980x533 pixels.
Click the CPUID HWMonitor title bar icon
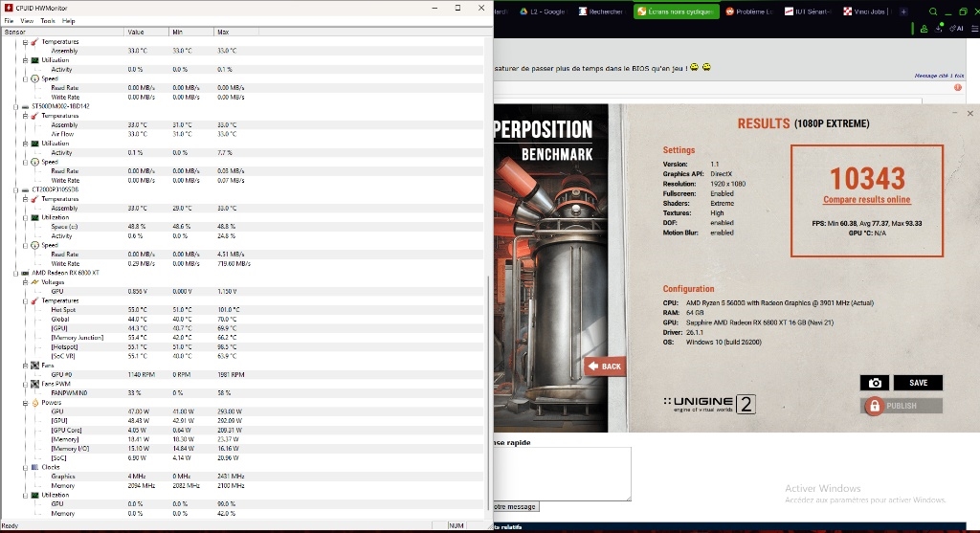pos(8,8)
